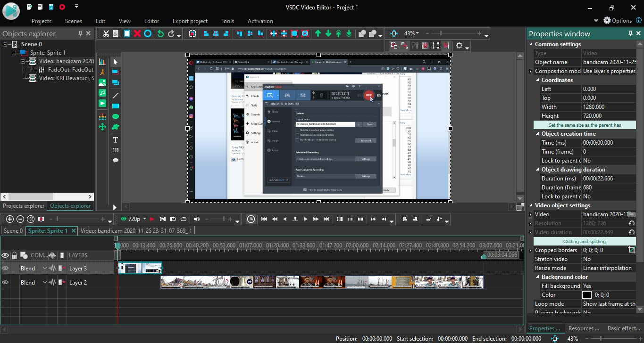Toggle Layer 3 audio waveform icon

pyautogui.click(x=52, y=268)
